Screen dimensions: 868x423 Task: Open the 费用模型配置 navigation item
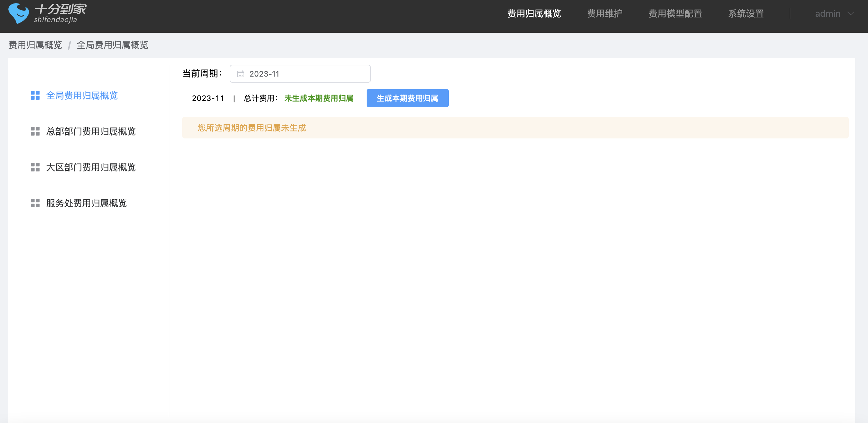click(675, 14)
